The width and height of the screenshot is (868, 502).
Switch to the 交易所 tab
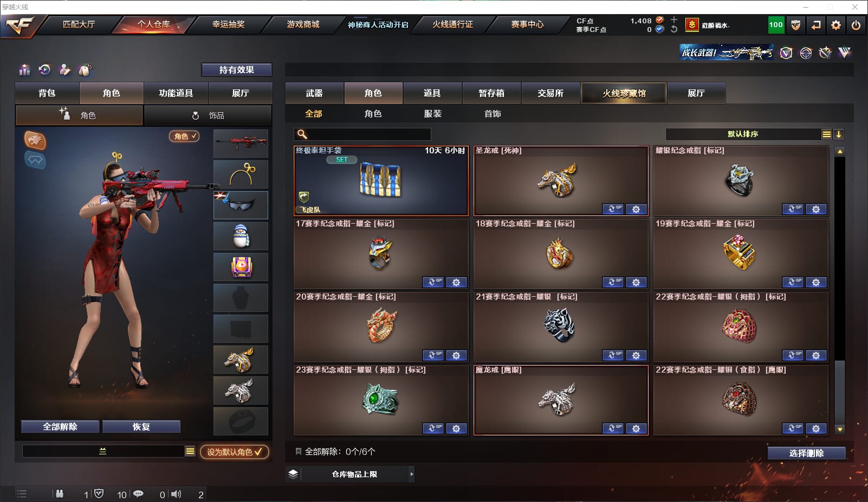(x=550, y=93)
